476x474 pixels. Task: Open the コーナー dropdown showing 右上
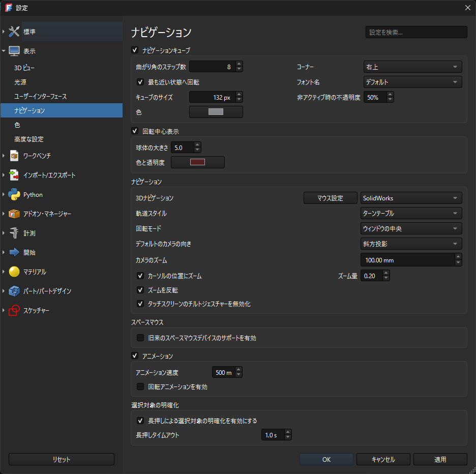pyautogui.click(x=412, y=67)
